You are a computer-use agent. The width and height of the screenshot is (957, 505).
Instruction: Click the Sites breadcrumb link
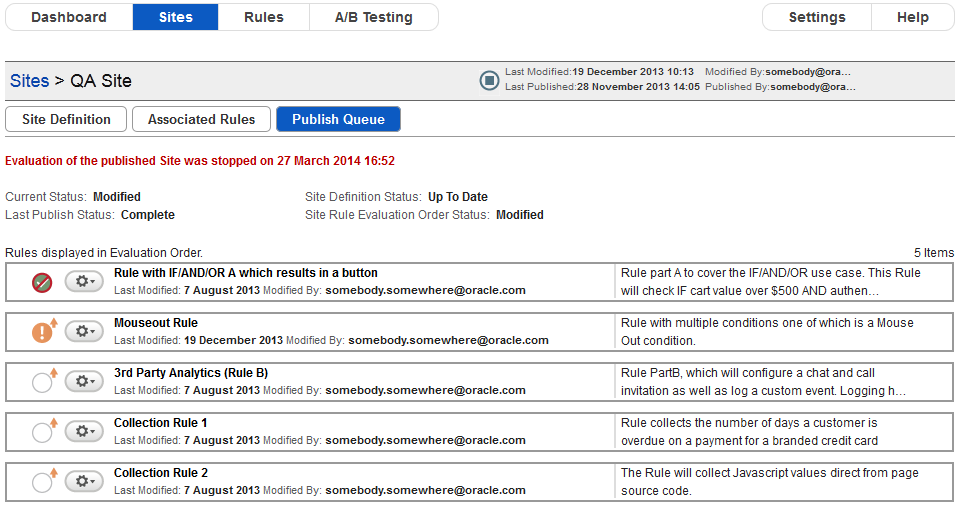[29, 81]
